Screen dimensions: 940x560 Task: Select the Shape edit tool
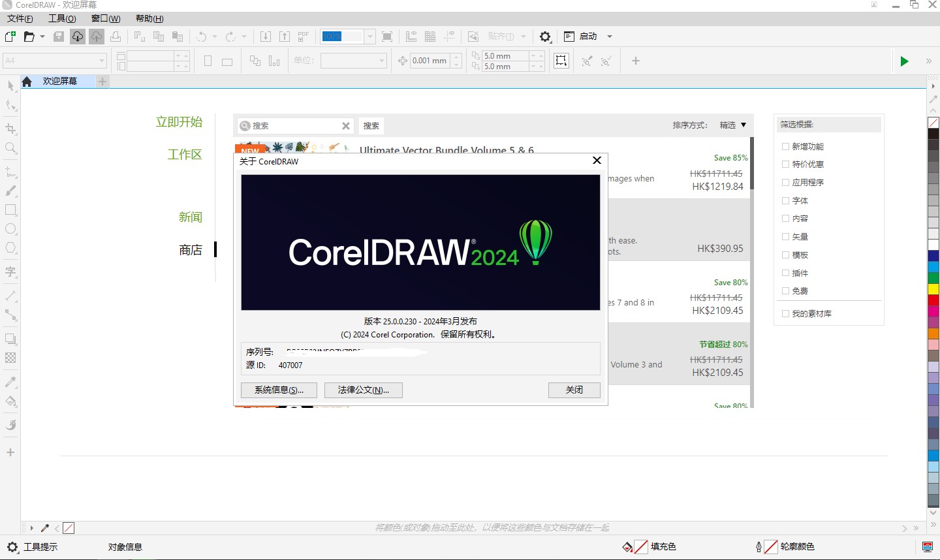[10, 105]
